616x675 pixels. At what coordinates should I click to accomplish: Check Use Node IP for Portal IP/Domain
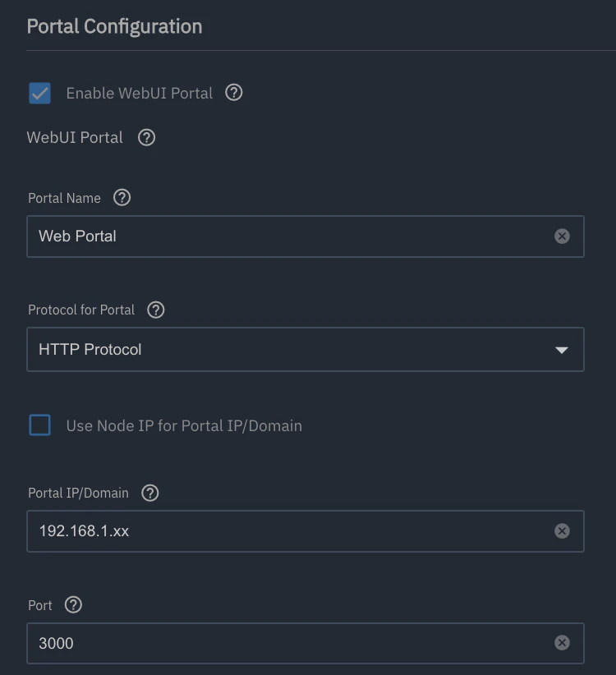pyautogui.click(x=39, y=425)
